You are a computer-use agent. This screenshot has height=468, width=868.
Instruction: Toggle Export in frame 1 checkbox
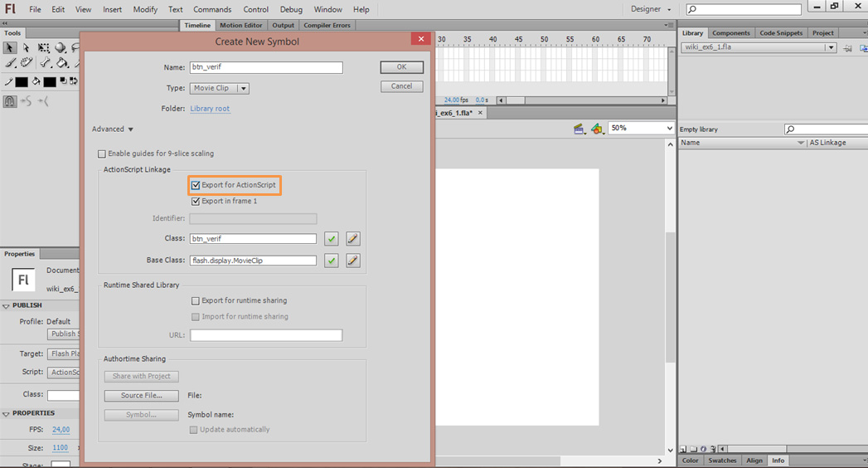(196, 201)
